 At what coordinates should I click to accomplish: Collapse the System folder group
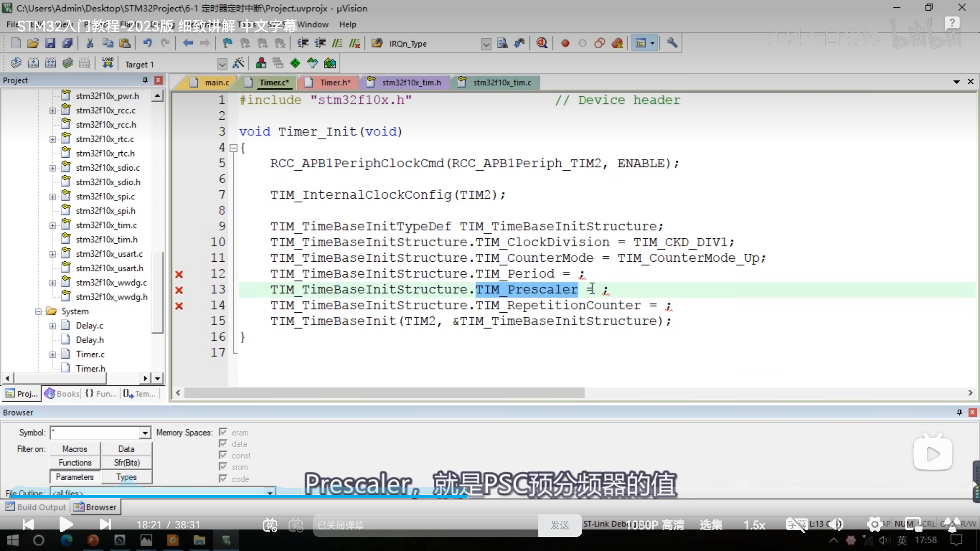pos(38,311)
